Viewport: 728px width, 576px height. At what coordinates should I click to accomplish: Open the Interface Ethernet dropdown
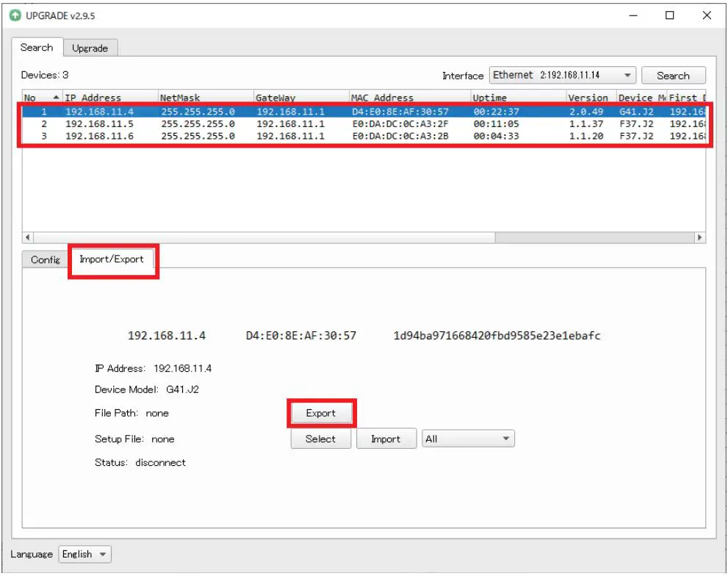562,75
